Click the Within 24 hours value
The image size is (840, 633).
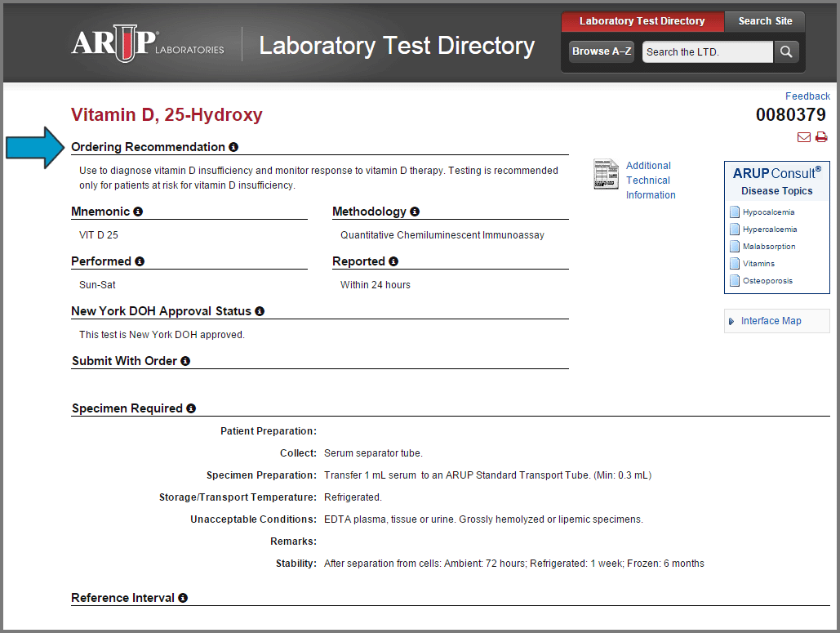click(x=375, y=285)
